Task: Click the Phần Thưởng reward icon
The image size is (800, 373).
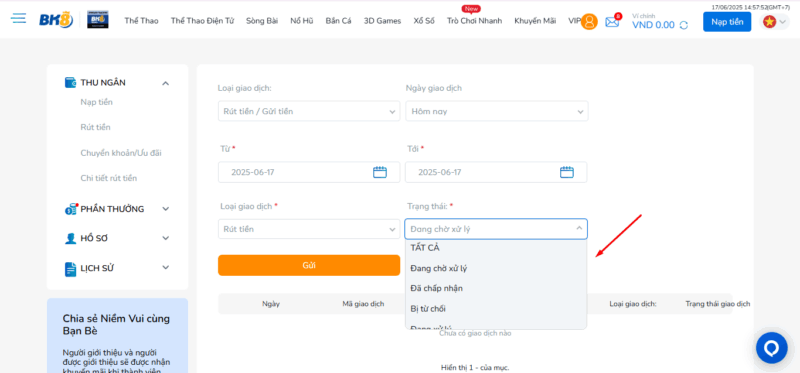Action: (70, 209)
